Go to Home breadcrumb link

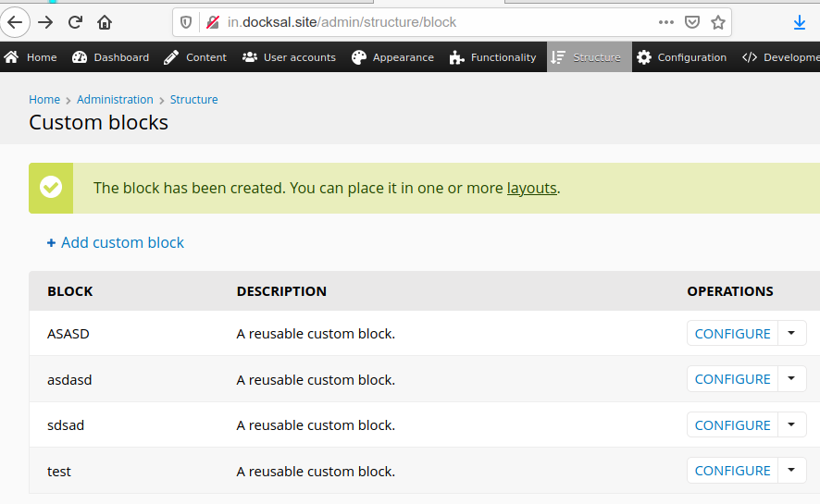coord(44,99)
